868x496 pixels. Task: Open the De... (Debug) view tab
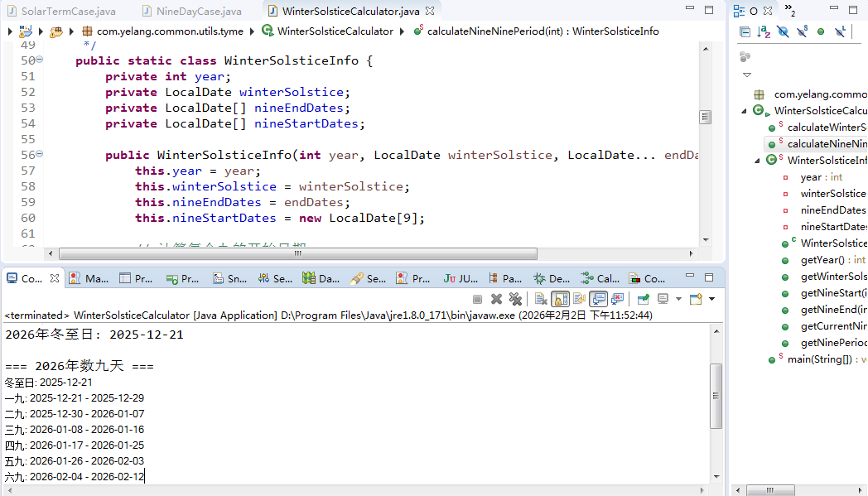coord(552,278)
